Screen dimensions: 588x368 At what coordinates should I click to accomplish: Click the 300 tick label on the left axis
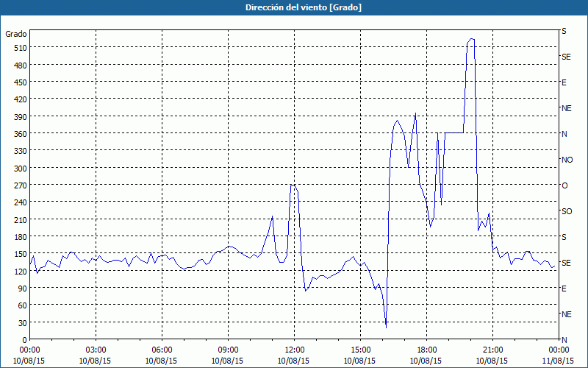(x=21, y=169)
